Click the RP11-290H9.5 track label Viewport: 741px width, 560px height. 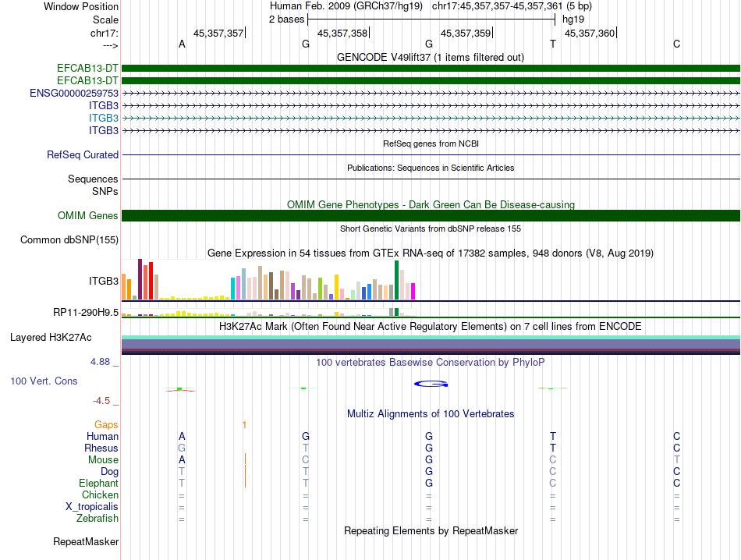coord(86,313)
